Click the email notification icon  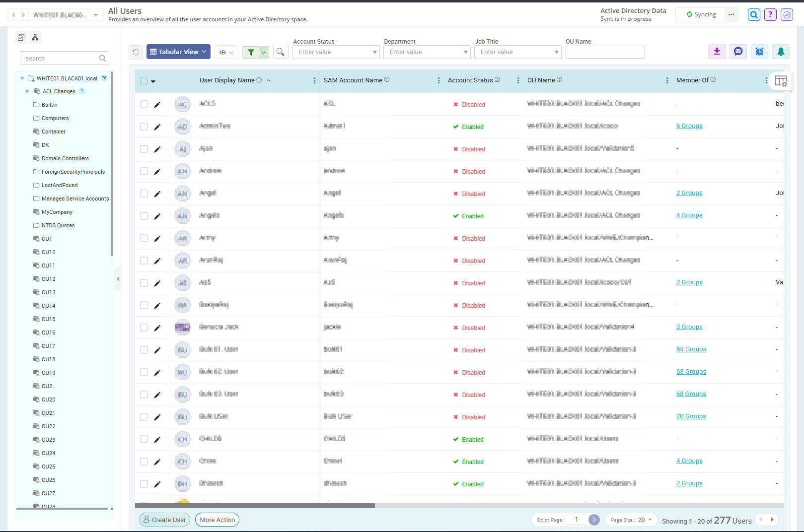coord(738,51)
